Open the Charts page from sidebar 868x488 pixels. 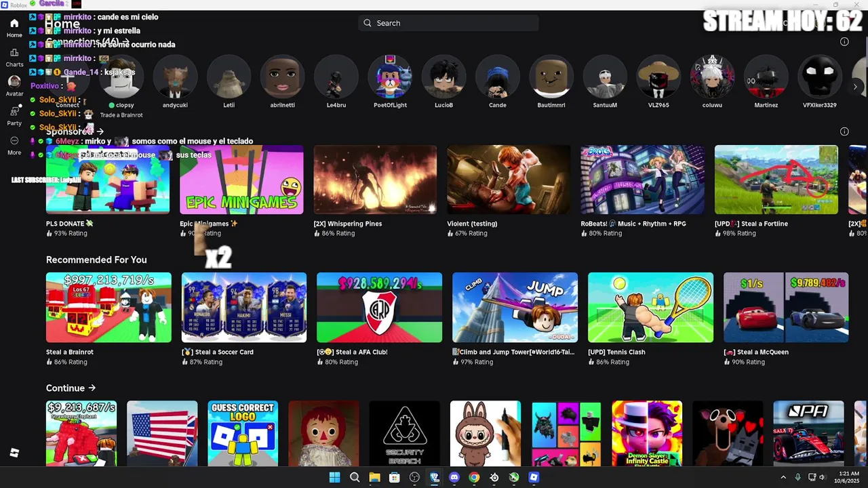(14, 58)
